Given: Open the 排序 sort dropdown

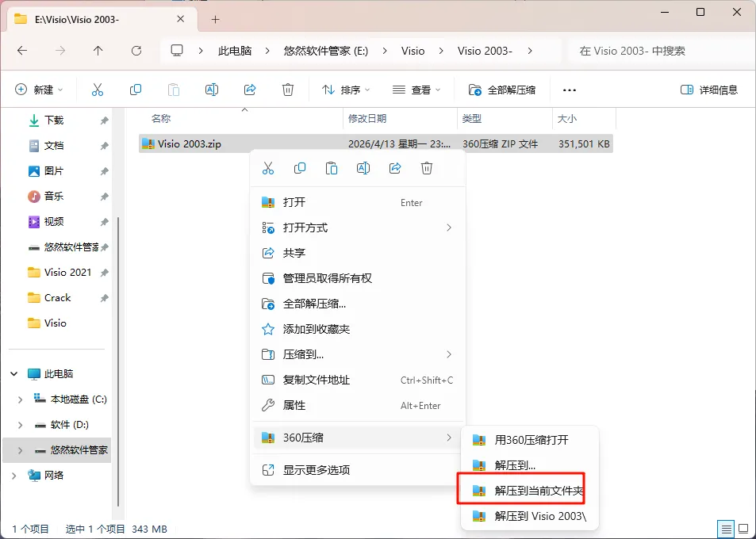Looking at the screenshot, I should pyautogui.click(x=346, y=90).
